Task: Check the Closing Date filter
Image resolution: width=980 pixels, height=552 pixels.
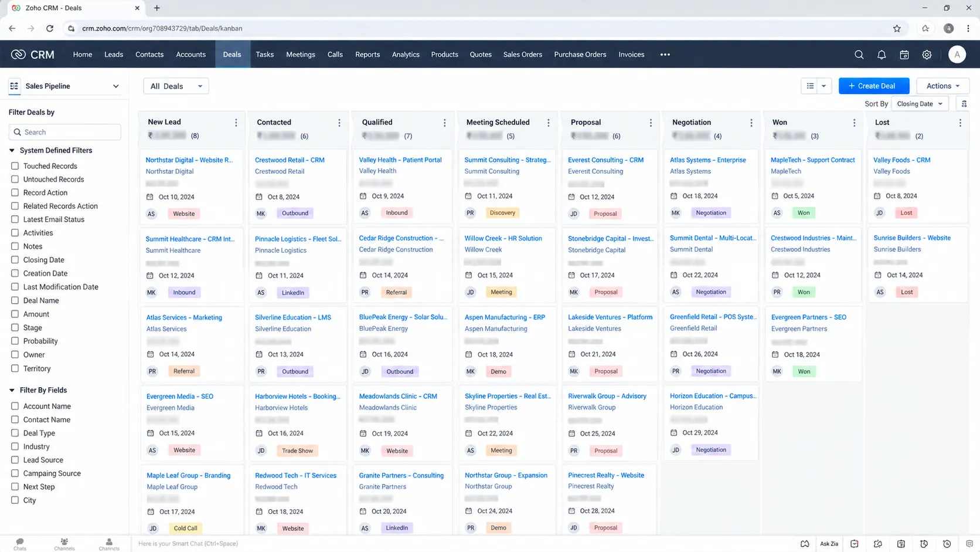Action: point(15,260)
